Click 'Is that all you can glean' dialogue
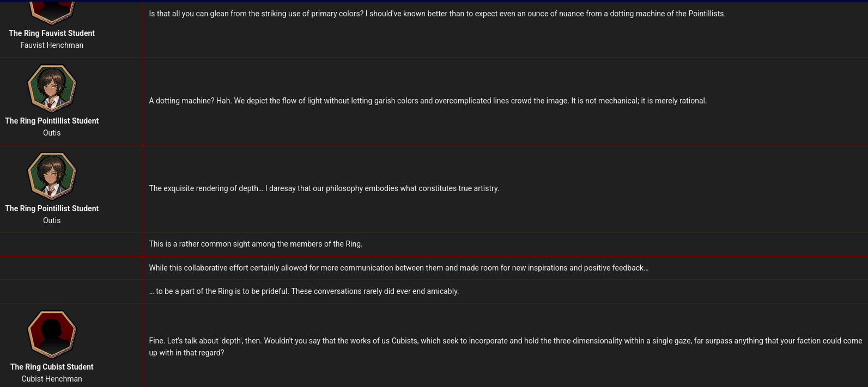Screen dimensions: 868x387 [x=437, y=14]
